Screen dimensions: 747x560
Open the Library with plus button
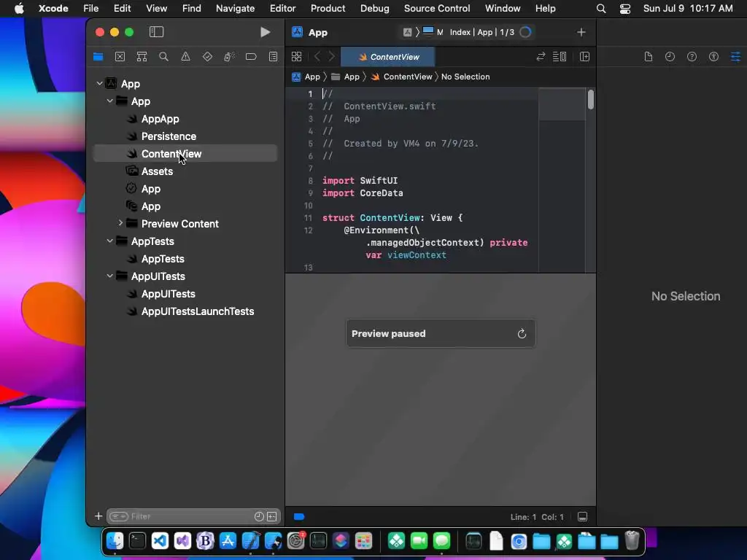581,32
